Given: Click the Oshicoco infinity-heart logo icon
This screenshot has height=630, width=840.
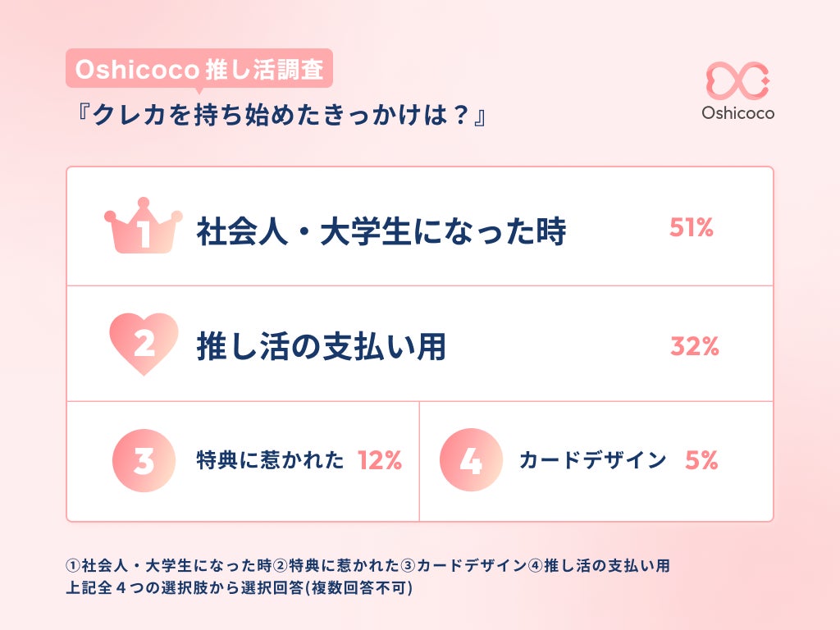Looking at the screenshot, I should 737,80.
